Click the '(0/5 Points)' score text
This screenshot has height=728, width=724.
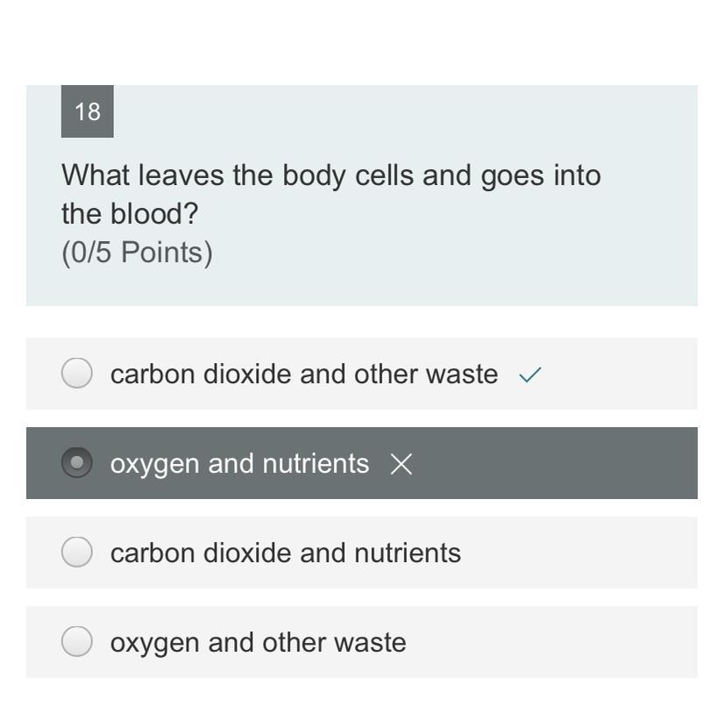[x=137, y=253]
